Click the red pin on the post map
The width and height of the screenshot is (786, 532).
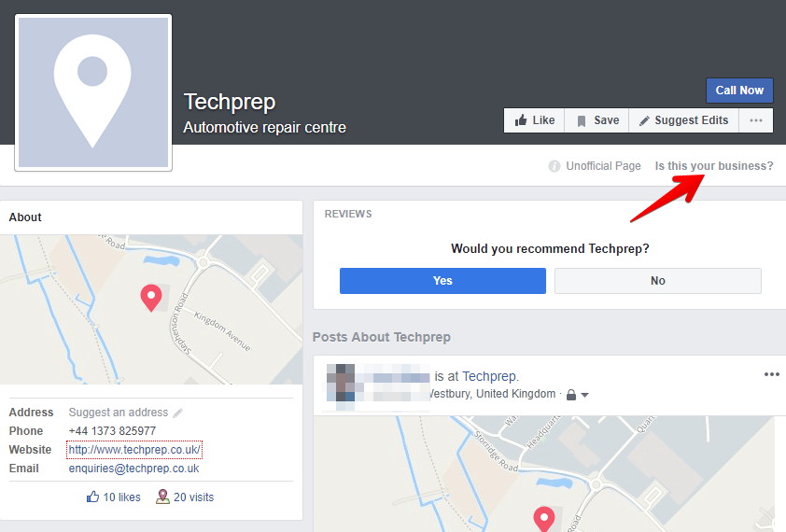coord(544,518)
